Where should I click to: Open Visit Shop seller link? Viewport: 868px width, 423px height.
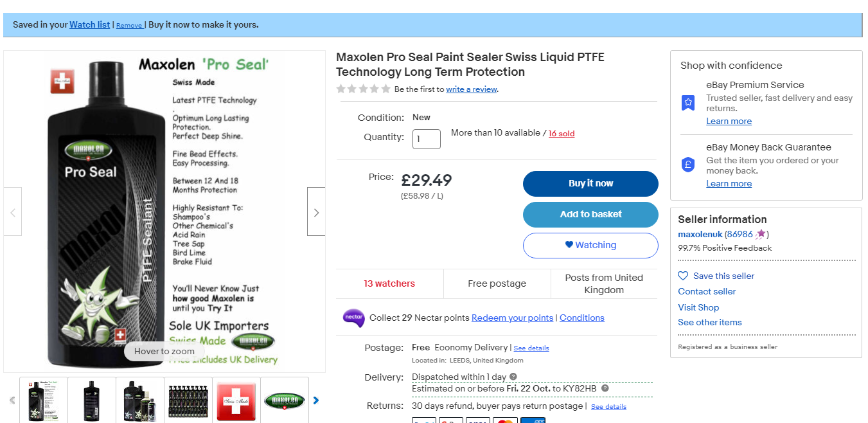(x=698, y=307)
